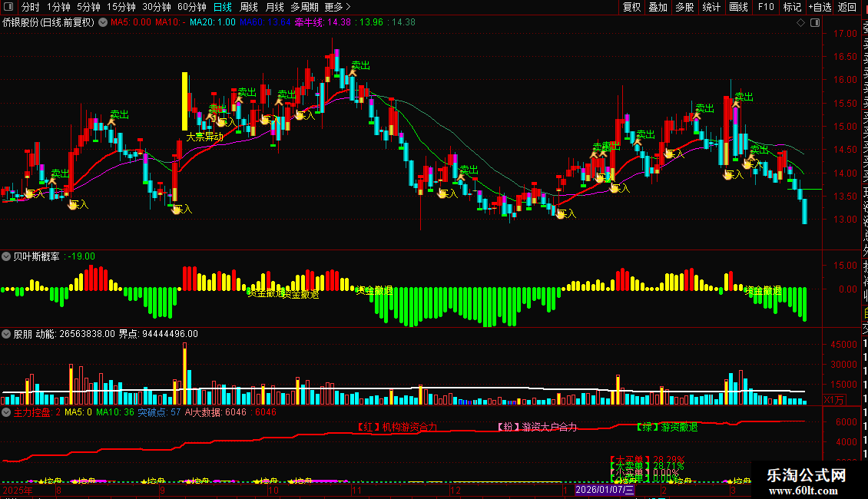Switch to the 30分钟 period tab
Image resolution: width=868 pixels, height=499 pixels.
point(157,7)
